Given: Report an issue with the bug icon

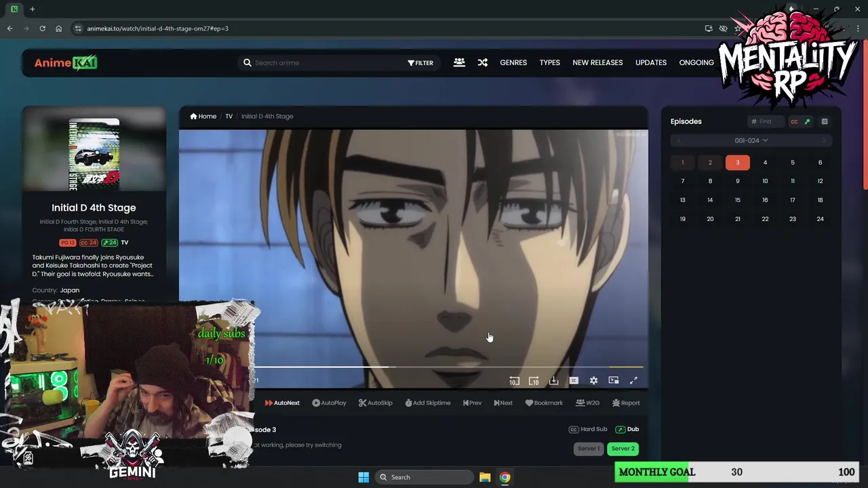Looking at the screenshot, I should 626,403.
